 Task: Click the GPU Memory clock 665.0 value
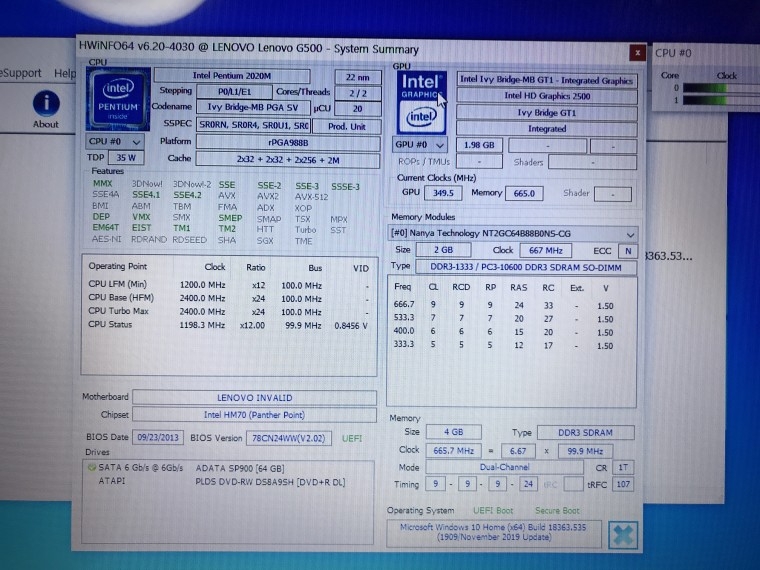[x=524, y=193]
